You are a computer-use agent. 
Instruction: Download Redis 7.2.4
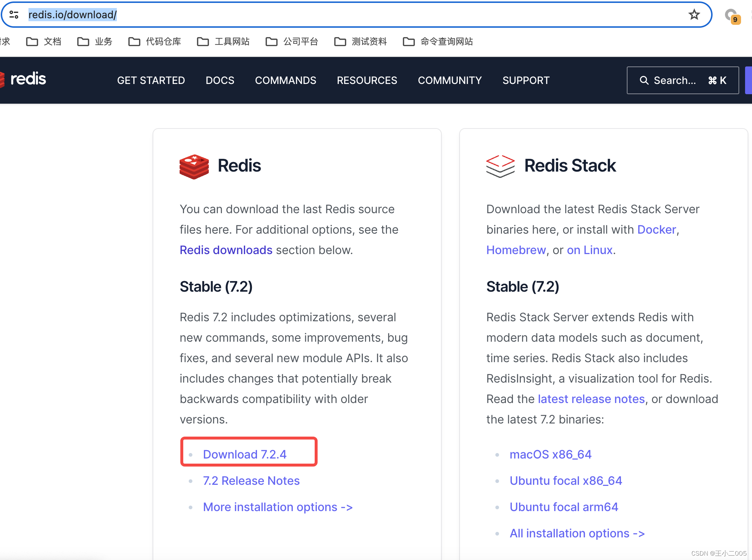point(245,454)
